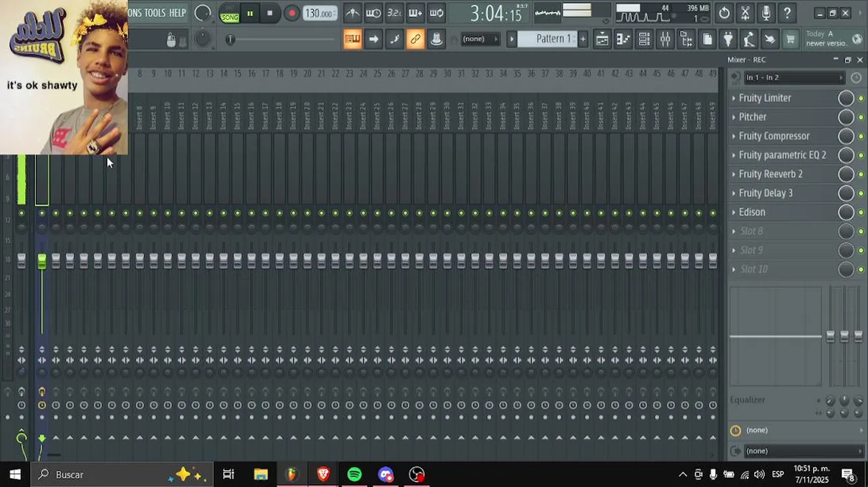Open the HELP menu
Viewport: 868px width, 487px height.
pos(177,13)
